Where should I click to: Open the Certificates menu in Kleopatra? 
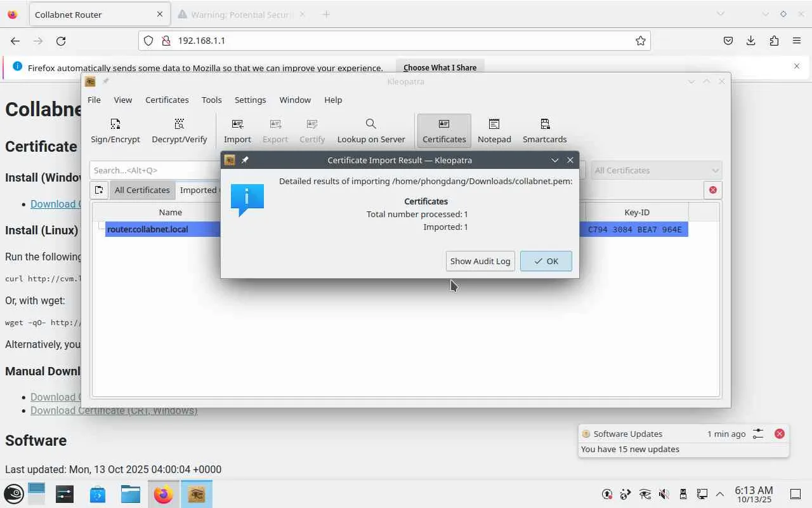pyautogui.click(x=167, y=100)
